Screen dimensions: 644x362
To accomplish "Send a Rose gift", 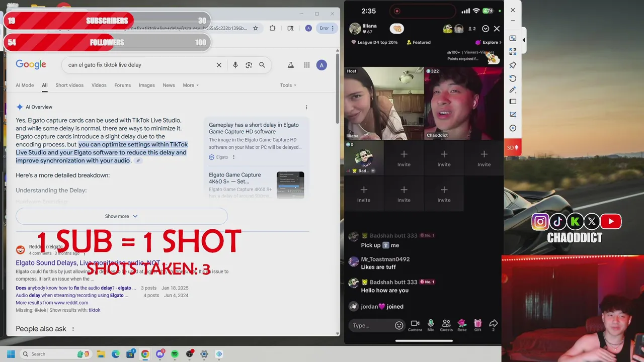I will coord(462,325).
